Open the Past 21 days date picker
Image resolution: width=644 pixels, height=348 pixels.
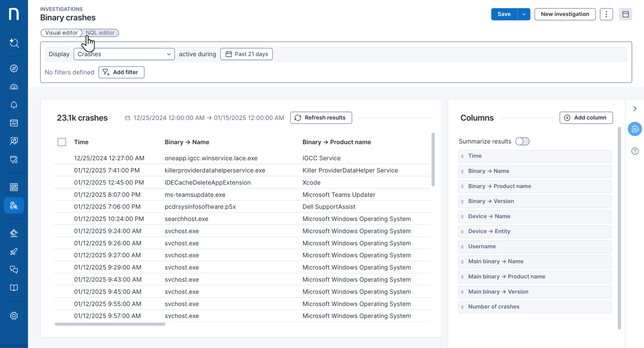pyautogui.click(x=246, y=54)
